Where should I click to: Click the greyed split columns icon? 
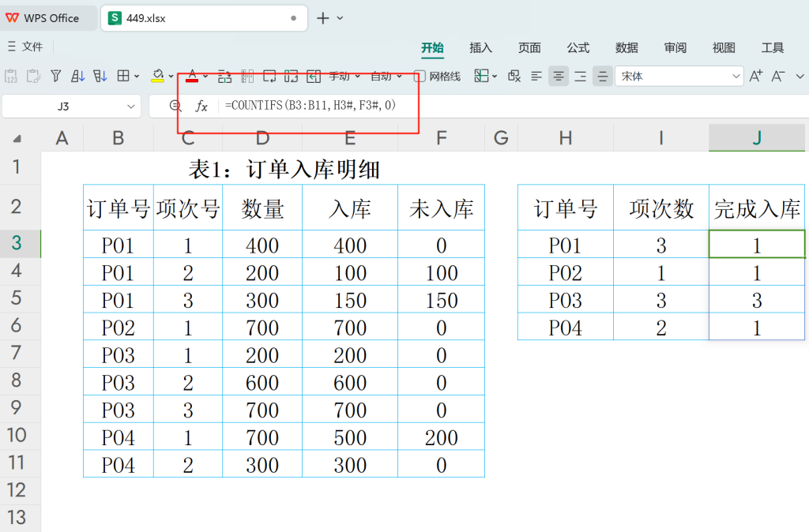(x=247, y=77)
